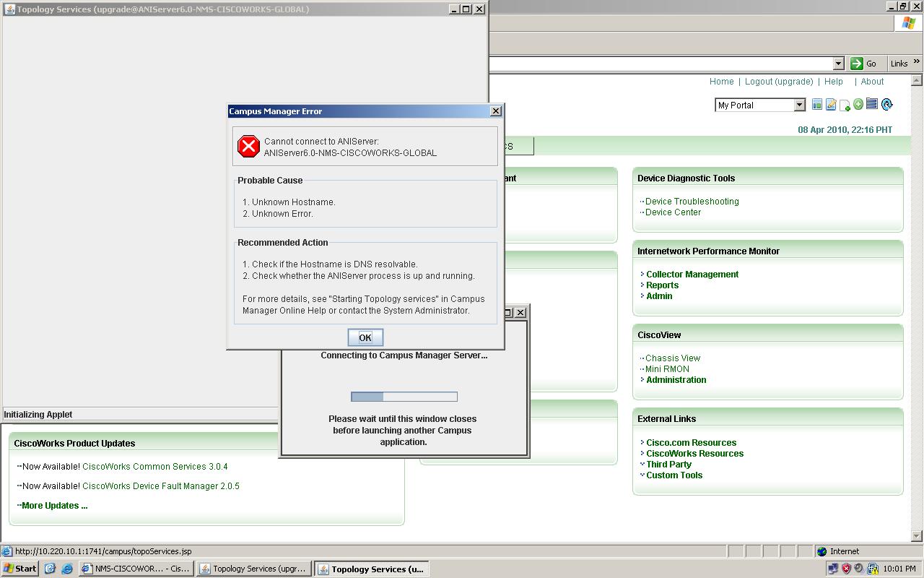Expand Administration under CiscoView
Viewport: 924px width, 578px height.
676,380
